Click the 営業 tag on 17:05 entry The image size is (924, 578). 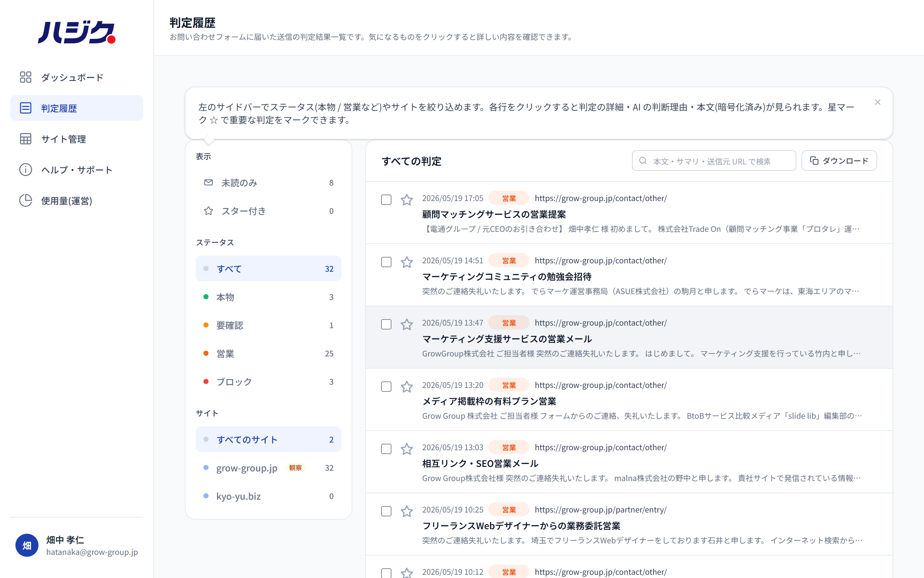click(x=509, y=198)
